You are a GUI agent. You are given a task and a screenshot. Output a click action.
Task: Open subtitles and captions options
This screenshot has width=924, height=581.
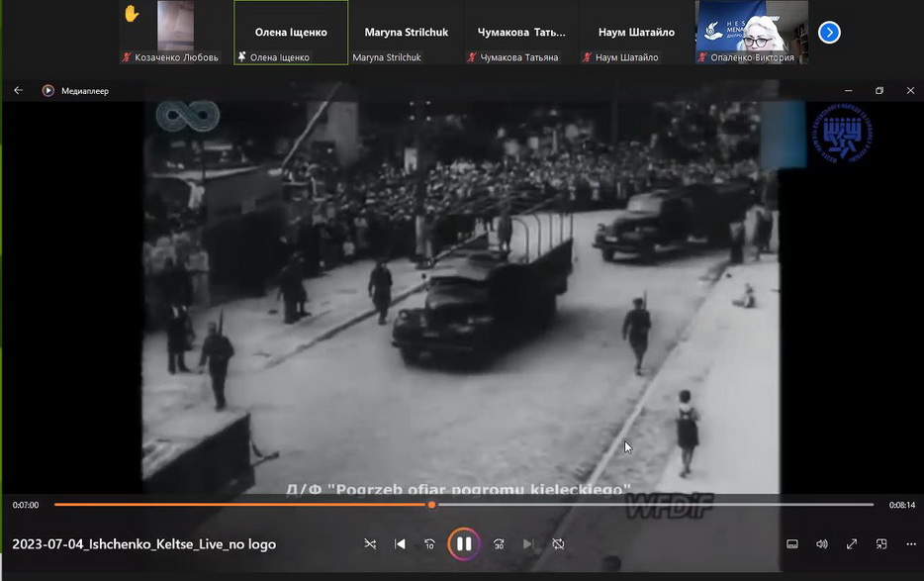click(792, 543)
